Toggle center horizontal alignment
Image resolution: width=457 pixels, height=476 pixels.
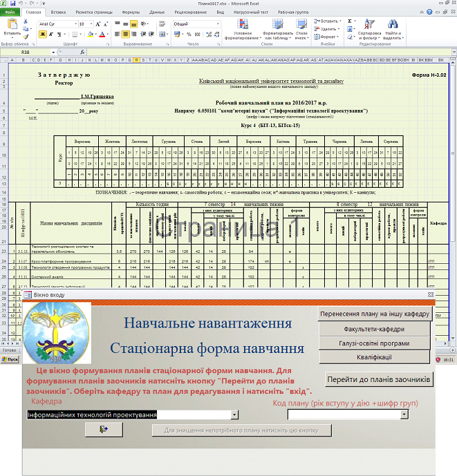tap(126, 35)
